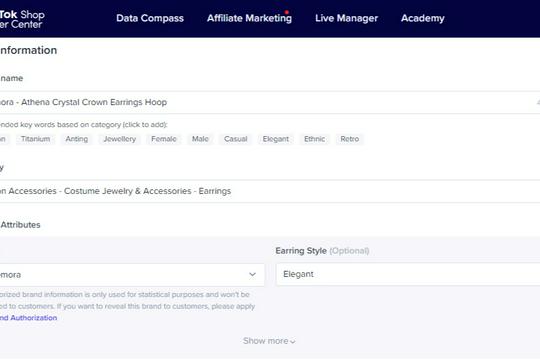540x360 pixels.
Task: Add the Casual keyword tag
Action: tap(236, 139)
